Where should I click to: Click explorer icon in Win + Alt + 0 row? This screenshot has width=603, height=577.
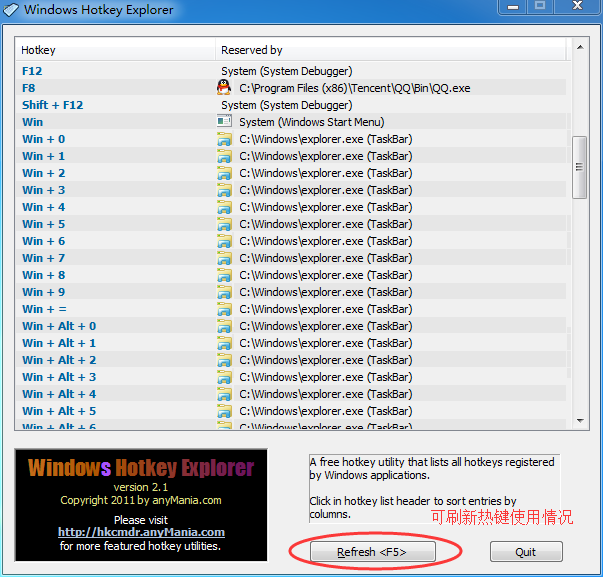224,326
